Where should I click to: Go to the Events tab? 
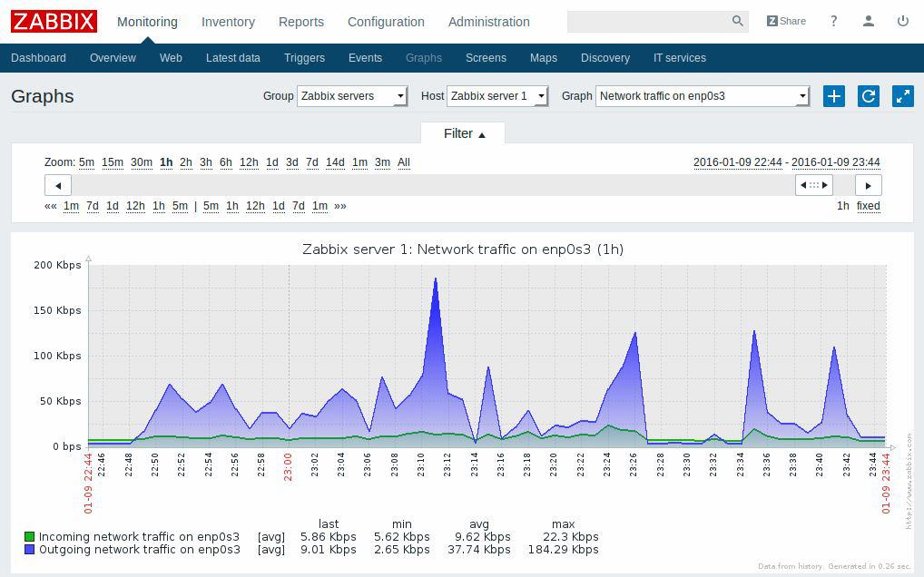coord(366,58)
